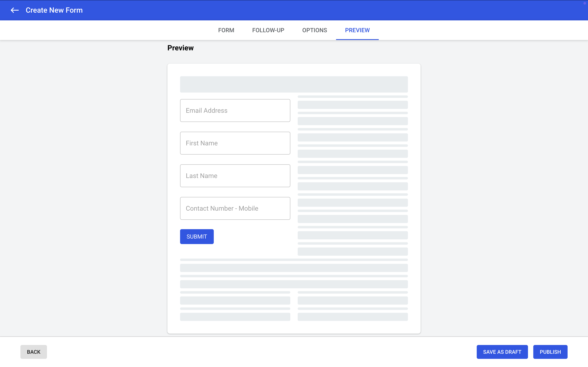Focus the First Name field
The height and width of the screenshot is (367, 588).
coord(235,143)
